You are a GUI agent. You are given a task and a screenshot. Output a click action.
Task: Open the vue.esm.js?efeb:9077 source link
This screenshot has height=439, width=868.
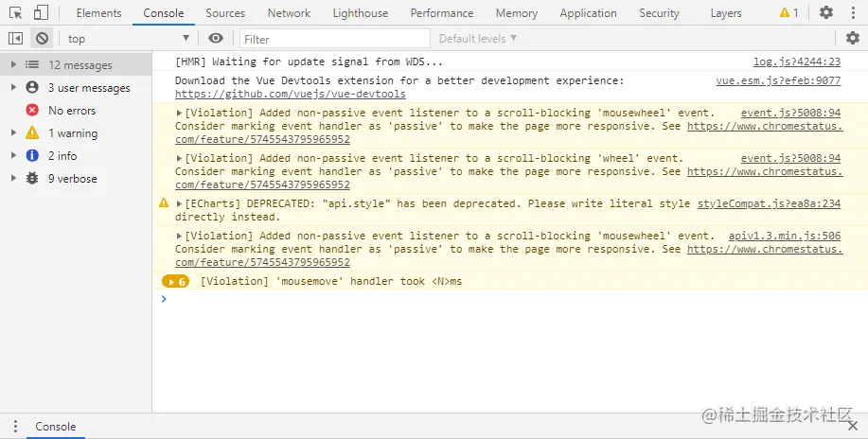[778, 80]
